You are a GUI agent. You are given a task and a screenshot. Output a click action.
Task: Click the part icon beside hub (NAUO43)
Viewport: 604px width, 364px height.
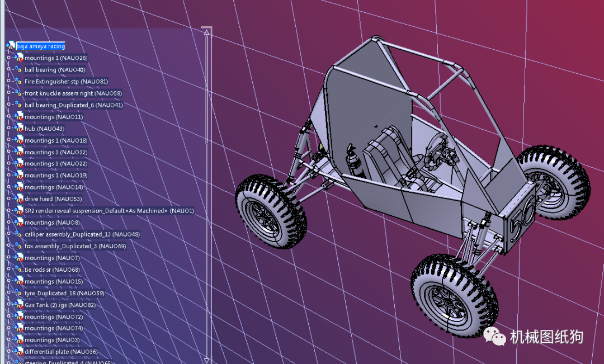tap(19, 128)
